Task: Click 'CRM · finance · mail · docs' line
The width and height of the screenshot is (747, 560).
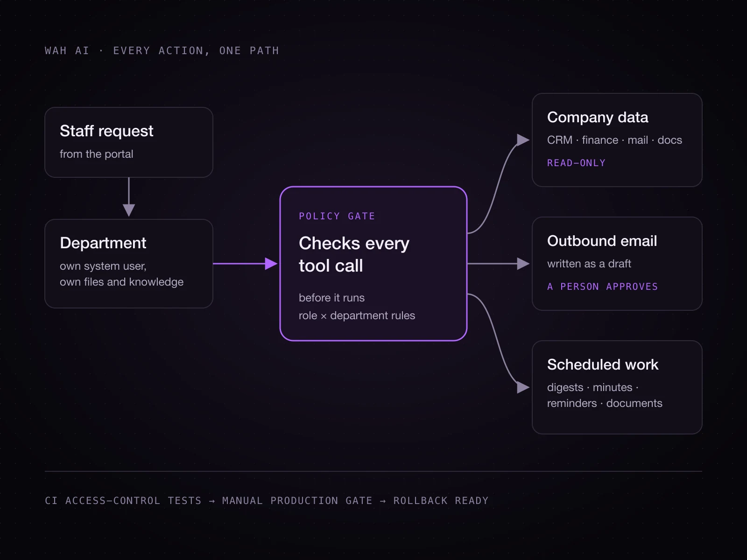Action: 614,140
